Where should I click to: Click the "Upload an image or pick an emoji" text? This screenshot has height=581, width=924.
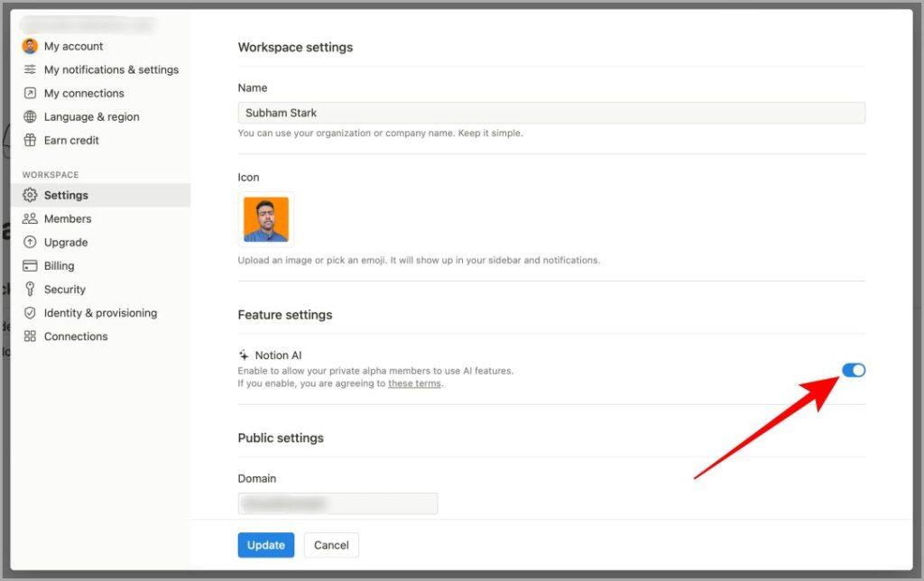419,260
